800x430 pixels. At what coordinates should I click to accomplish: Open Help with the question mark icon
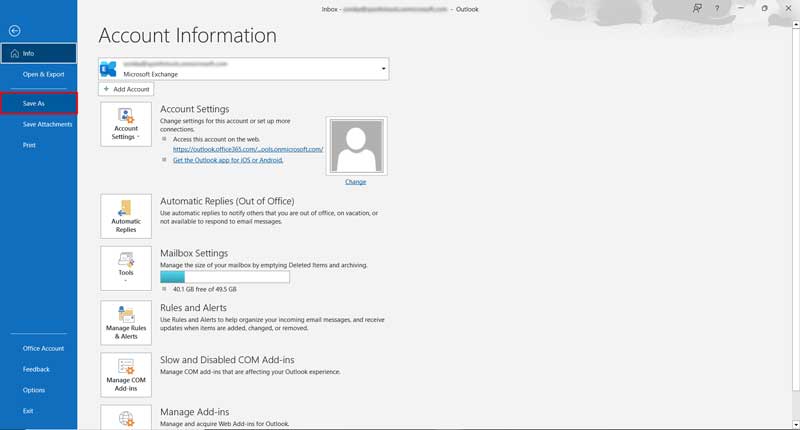click(x=717, y=9)
